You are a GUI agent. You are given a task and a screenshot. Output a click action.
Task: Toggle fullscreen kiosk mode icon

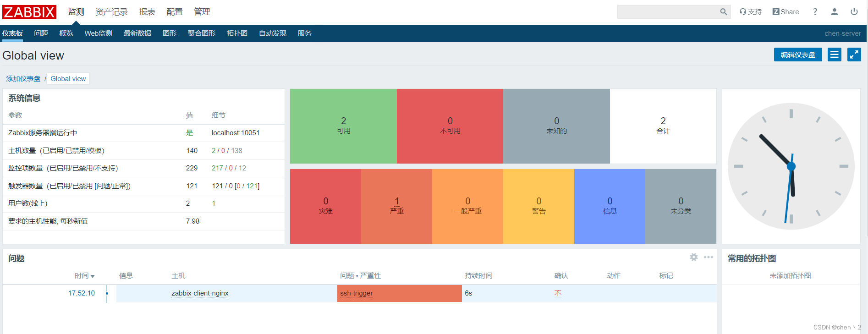click(854, 55)
